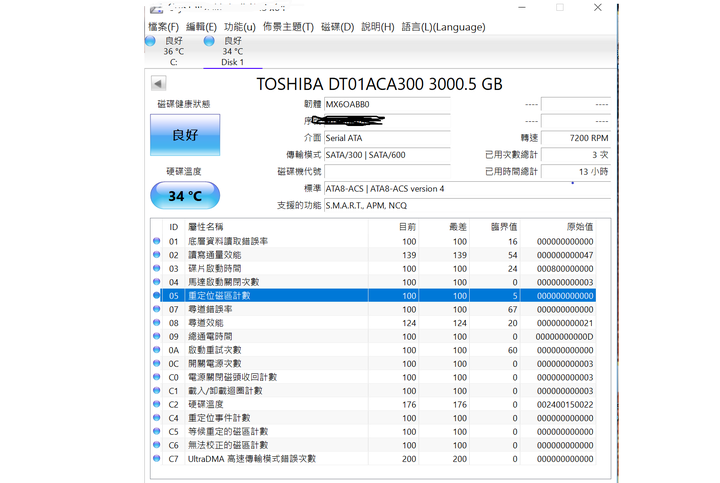This screenshot has height=483, width=720.
Task: Select the 等候重定的磁區計數 row
Action: (374, 432)
